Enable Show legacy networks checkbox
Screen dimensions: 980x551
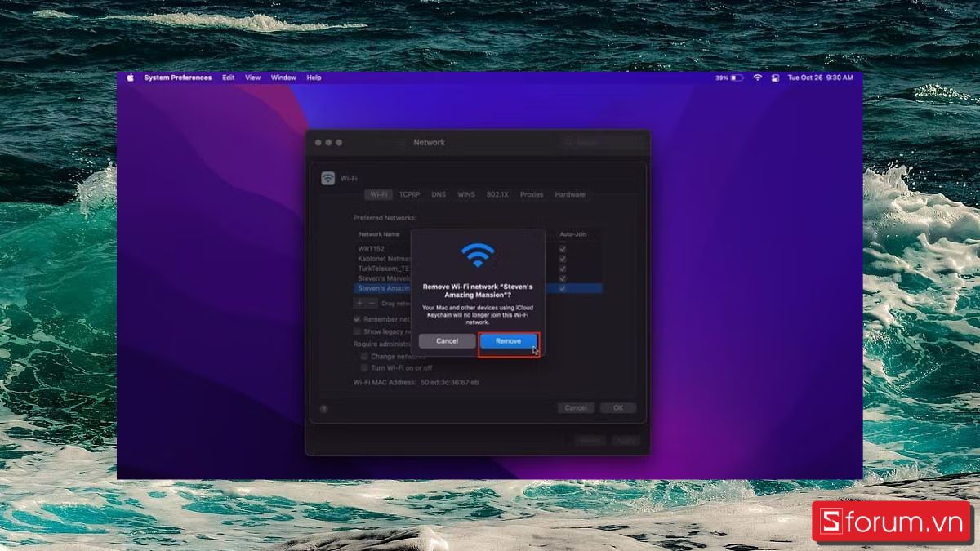(x=357, y=331)
